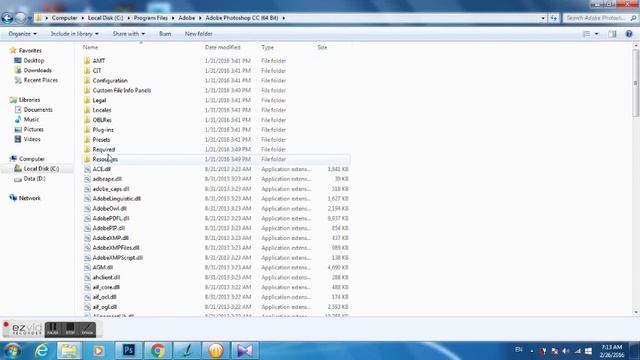
Task: Select the Locales folder
Action: click(102, 110)
